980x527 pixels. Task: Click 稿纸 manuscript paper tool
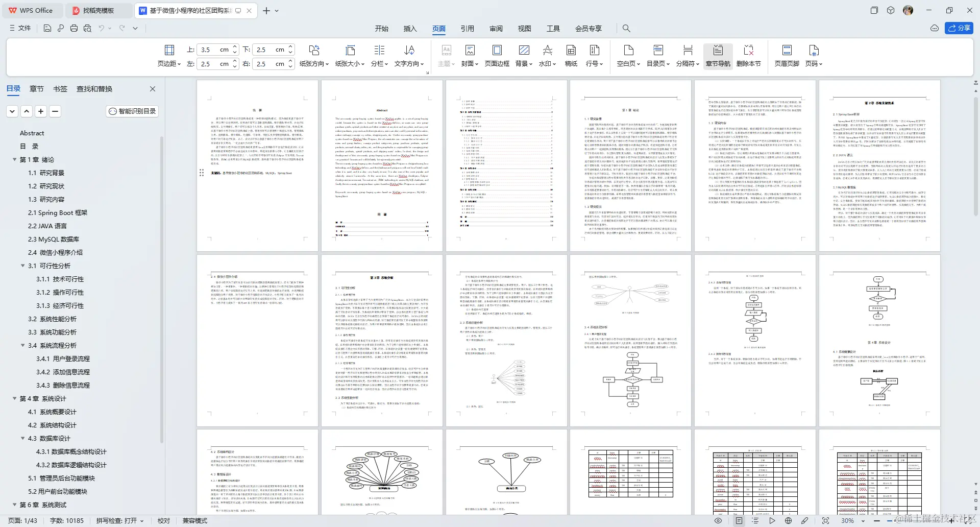point(571,56)
